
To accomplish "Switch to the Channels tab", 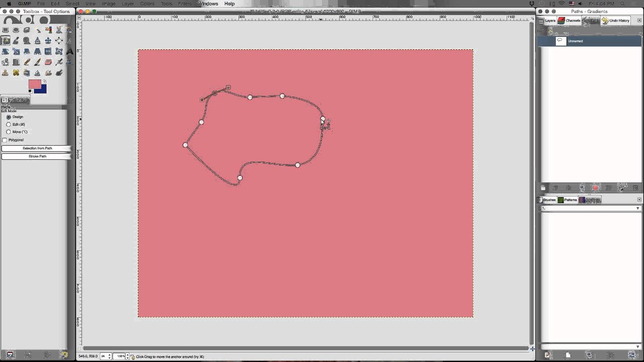I will tap(569, 21).
